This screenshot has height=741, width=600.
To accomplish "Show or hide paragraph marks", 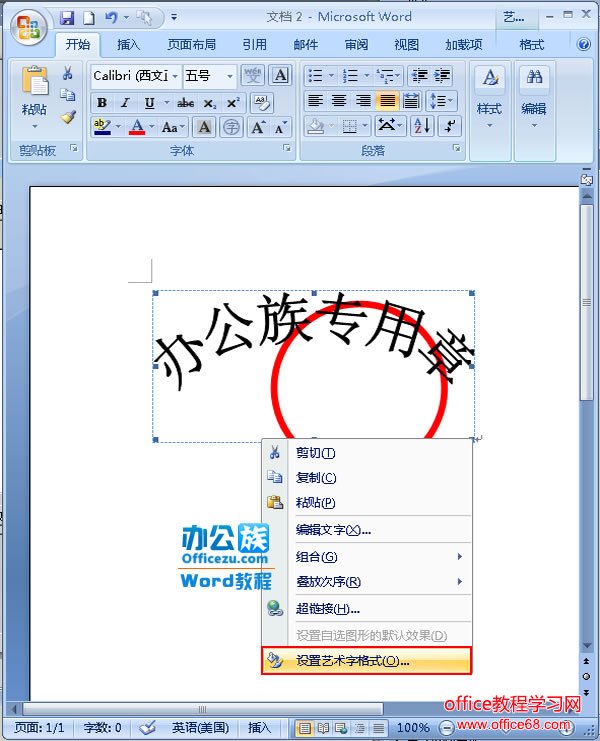I will 449,126.
